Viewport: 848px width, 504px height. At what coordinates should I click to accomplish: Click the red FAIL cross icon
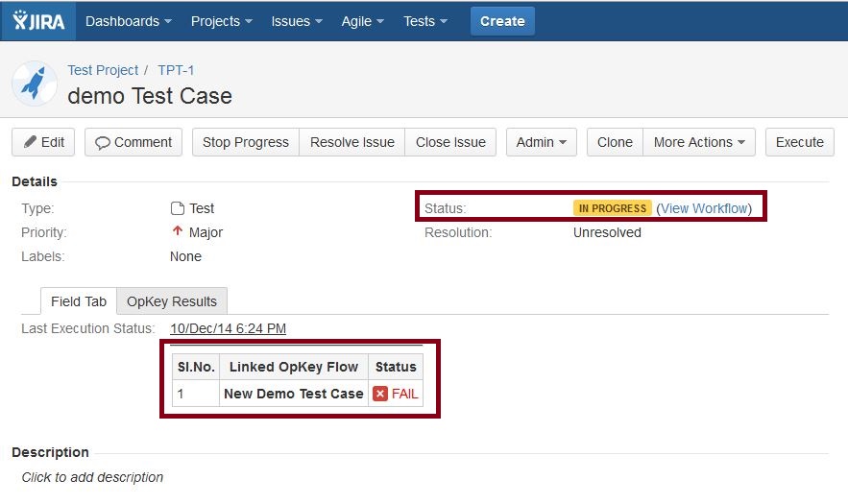(380, 394)
